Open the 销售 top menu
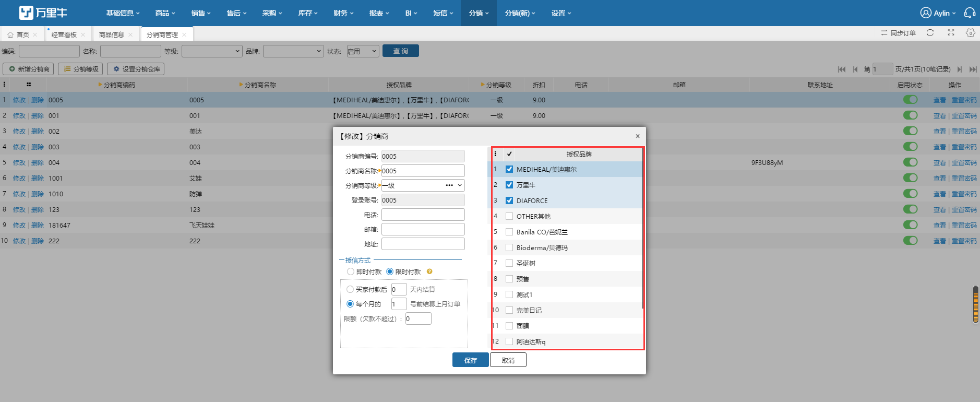 coord(201,13)
